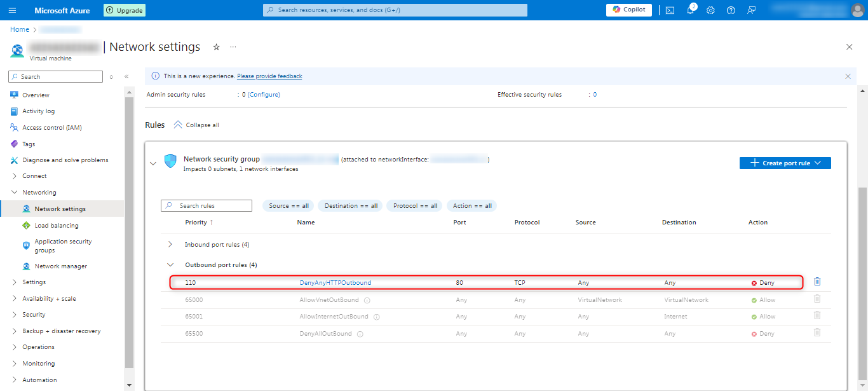Toggle the Source == all filter

tap(288, 206)
